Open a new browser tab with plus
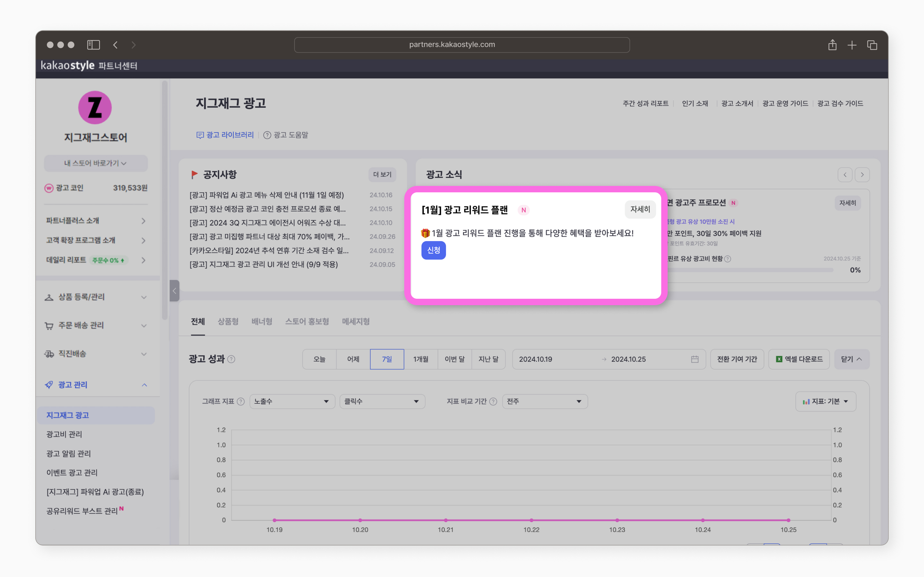The width and height of the screenshot is (924, 577). [x=852, y=45]
